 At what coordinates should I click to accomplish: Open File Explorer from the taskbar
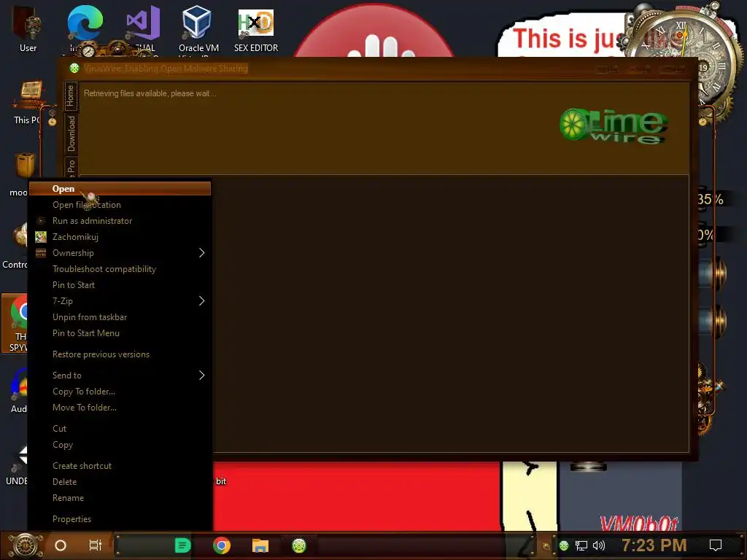coord(260,545)
